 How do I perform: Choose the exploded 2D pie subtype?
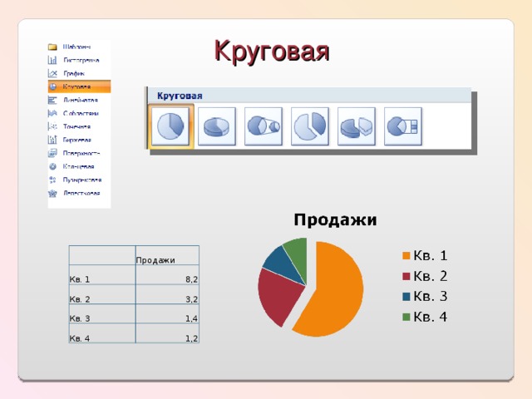310,126
